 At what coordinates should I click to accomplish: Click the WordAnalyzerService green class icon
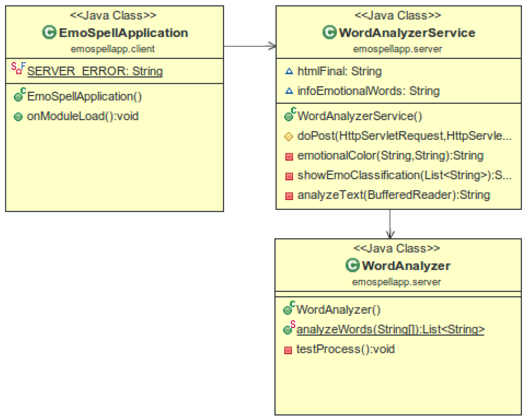click(x=329, y=32)
